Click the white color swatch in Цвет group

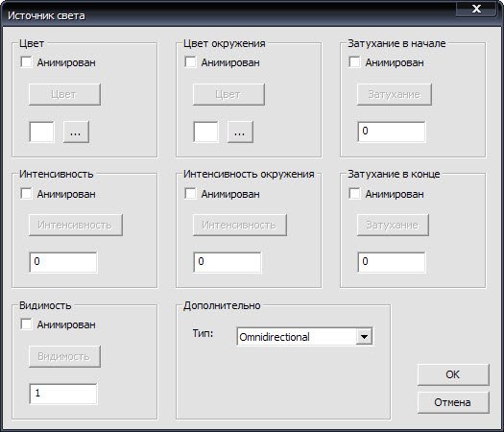click(x=42, y=132)
